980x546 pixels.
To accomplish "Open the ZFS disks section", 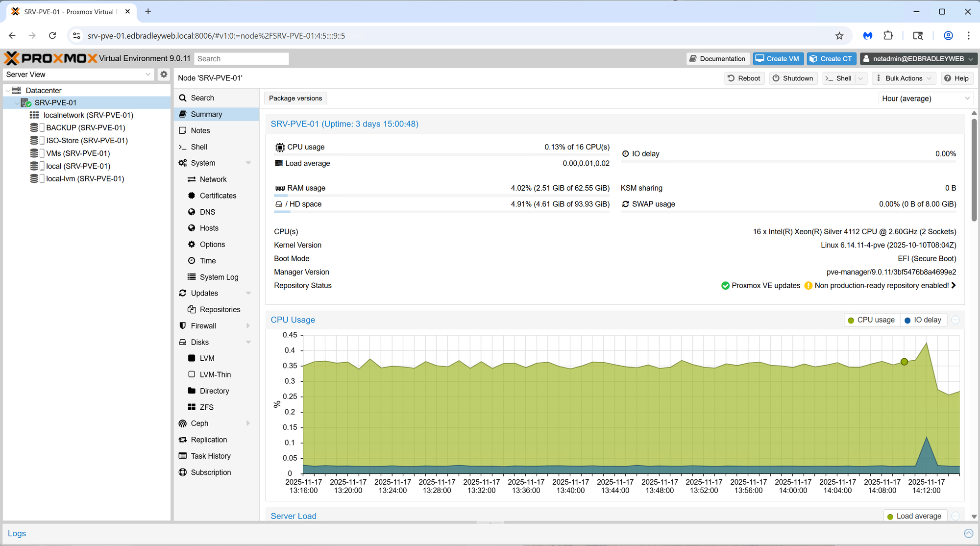I will click(206, 407).
